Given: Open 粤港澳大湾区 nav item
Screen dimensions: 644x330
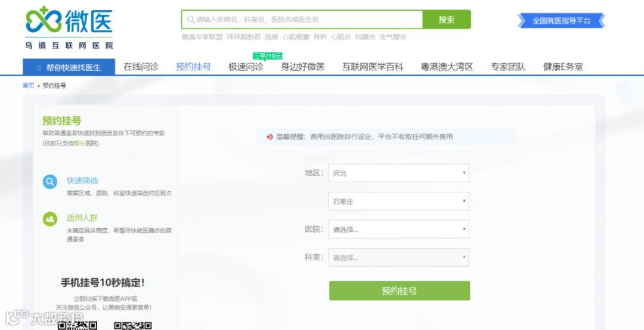Looking at the screenshot, I should pos(447,67).
